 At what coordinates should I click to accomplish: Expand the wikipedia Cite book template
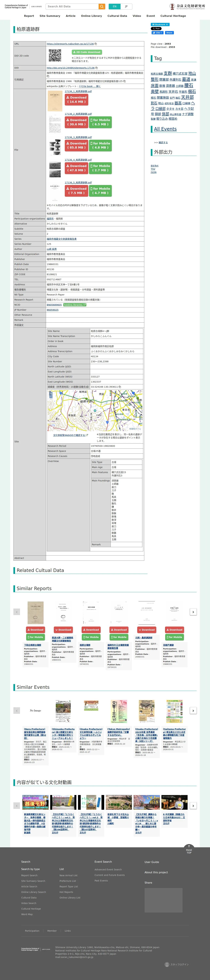coord(90,86)
